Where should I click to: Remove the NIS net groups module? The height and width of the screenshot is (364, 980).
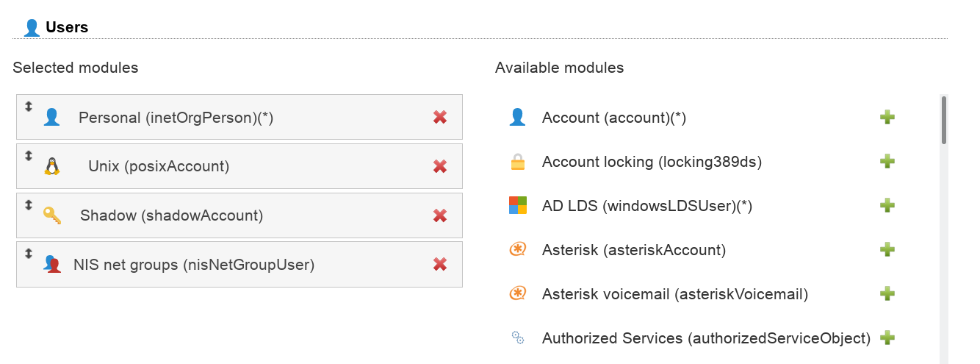(x=440, y=265)
